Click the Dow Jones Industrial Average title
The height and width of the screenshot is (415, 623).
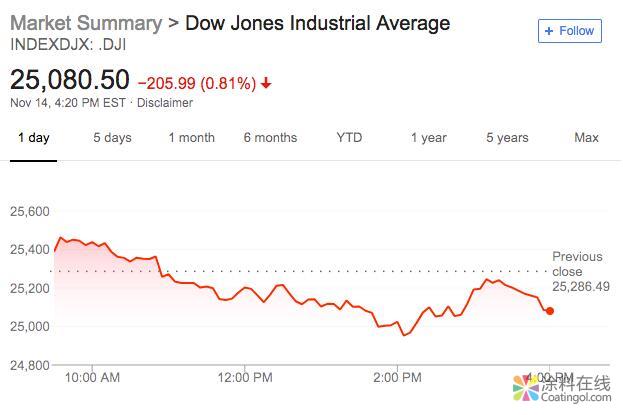coord(318,23)
